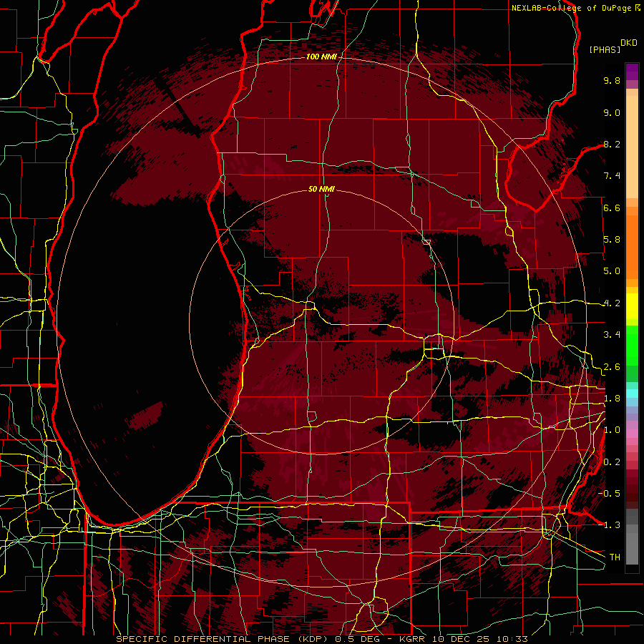Click the 8.2 scale value
Image resolution: width=644 pixels, height=644 pixels.
point(612,144)
